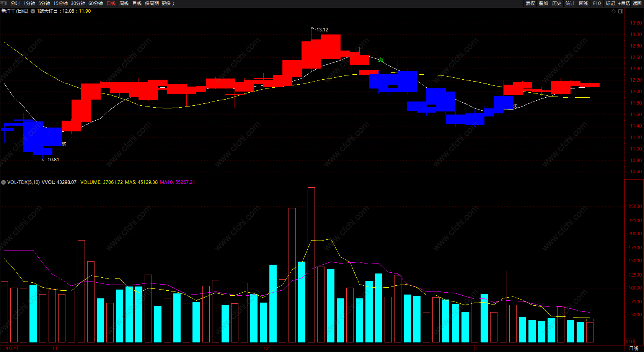Click the X10 scale label
This screenshot has height=352, width=644.
630,341
